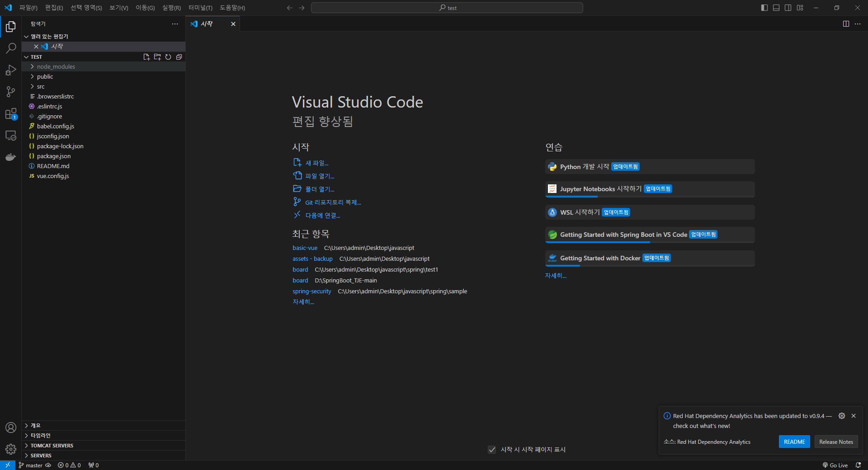Open notifications bell in status bar
The height and width of the screenshot is (470, 868).
pyautogui.click(x=858, y=465)
